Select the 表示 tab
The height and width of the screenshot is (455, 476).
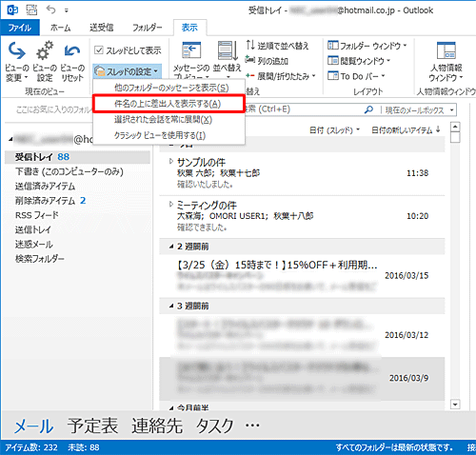tap(189, 28)
